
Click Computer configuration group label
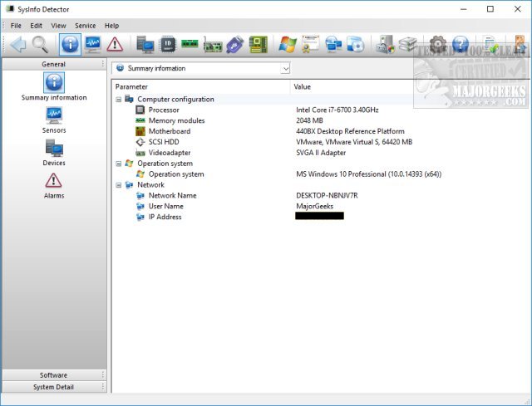(x=175, y=100)
